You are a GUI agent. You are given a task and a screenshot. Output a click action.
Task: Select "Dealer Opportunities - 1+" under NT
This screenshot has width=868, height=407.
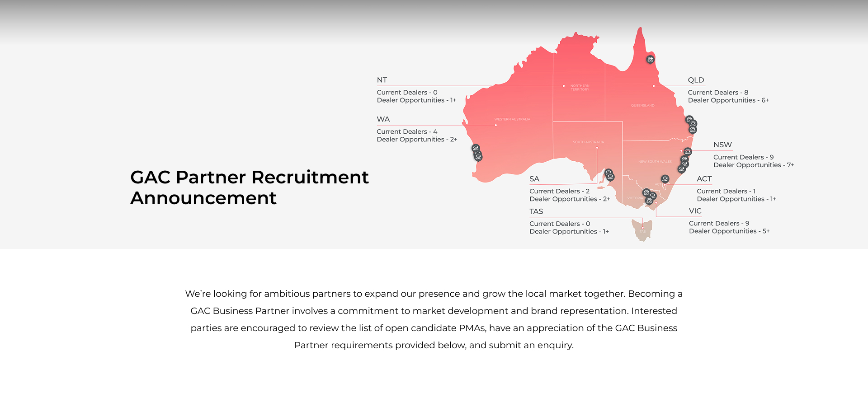[x=416, y=100]
